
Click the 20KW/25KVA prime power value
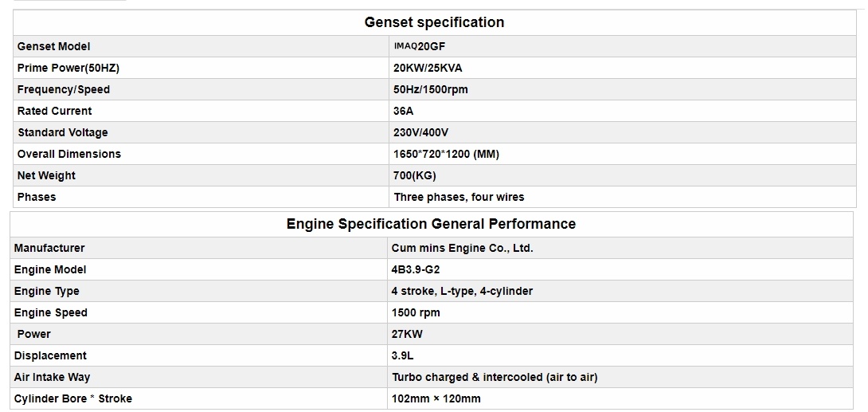428,68
